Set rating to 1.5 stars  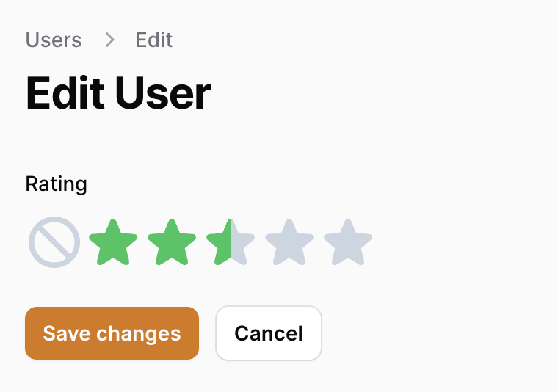point(160,242)
